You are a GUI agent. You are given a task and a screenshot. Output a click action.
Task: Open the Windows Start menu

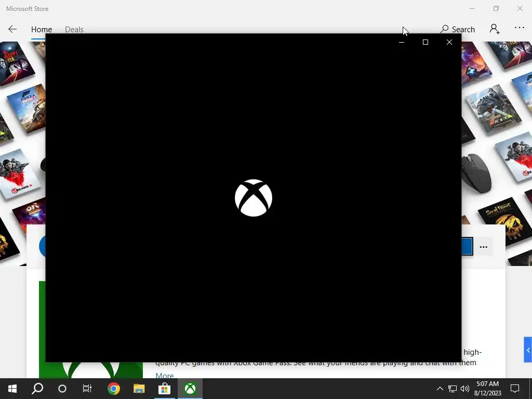click(12, 389)
